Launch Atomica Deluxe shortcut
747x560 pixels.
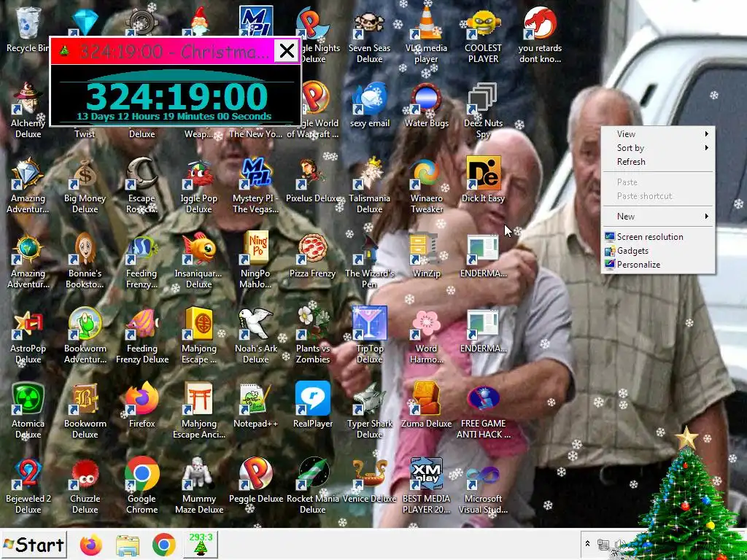coord(28,410)
